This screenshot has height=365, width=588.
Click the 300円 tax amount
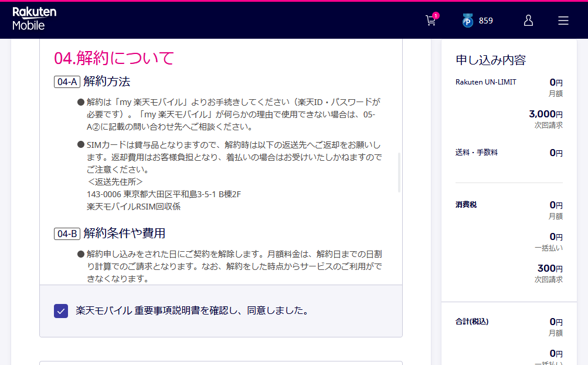[550, 268]
